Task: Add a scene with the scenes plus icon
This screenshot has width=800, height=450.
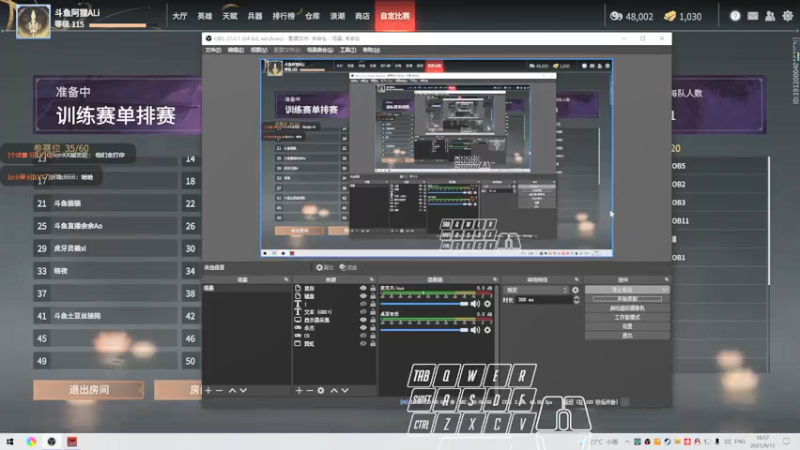Action: [x=208, y=390]
